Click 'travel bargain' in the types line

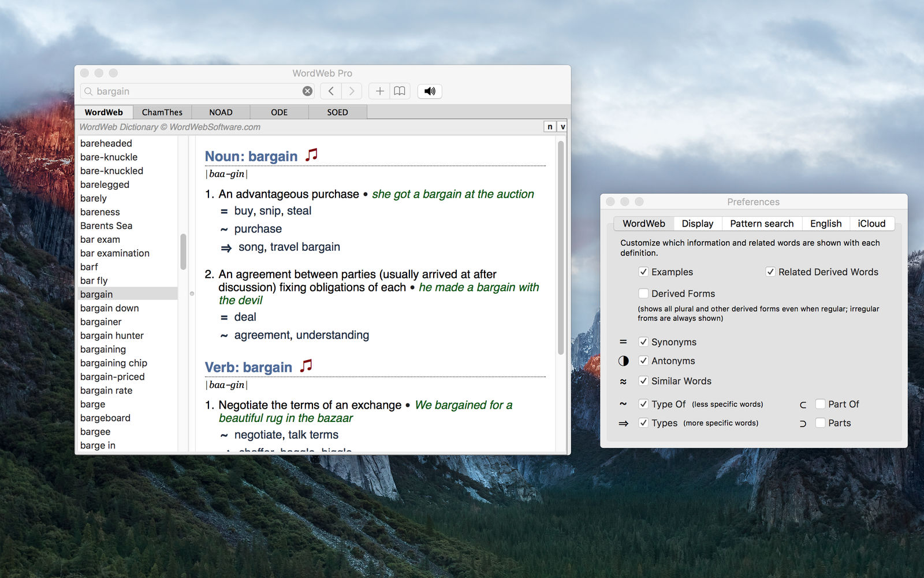305,247
